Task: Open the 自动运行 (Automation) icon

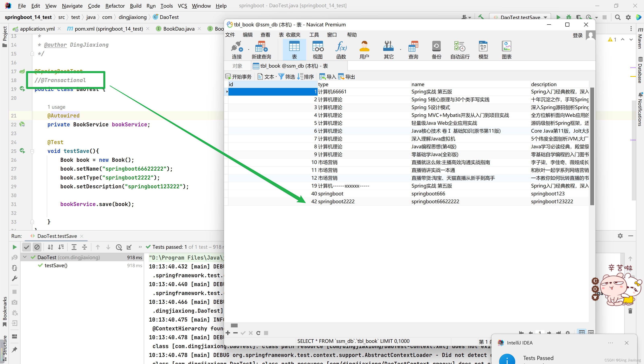Action: coord(460,50)
